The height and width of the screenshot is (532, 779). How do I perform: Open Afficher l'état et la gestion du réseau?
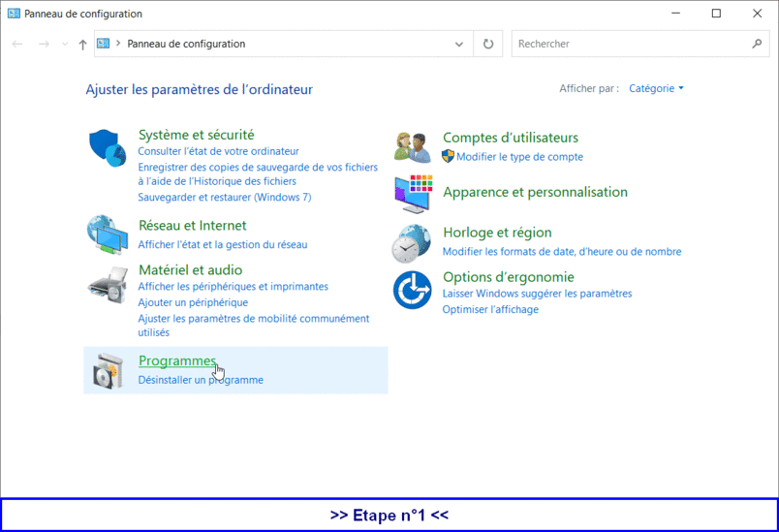coord(223,244)
